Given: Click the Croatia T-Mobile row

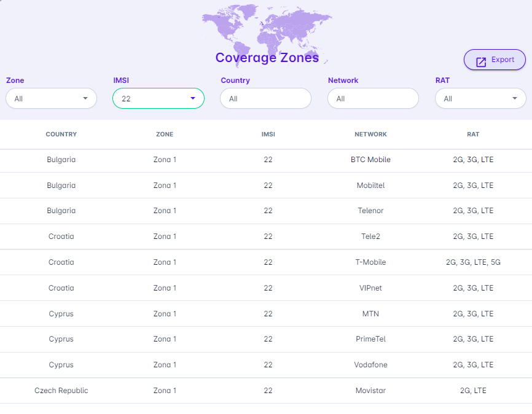Looking at the screenshot, I should [x=370, y=262].
